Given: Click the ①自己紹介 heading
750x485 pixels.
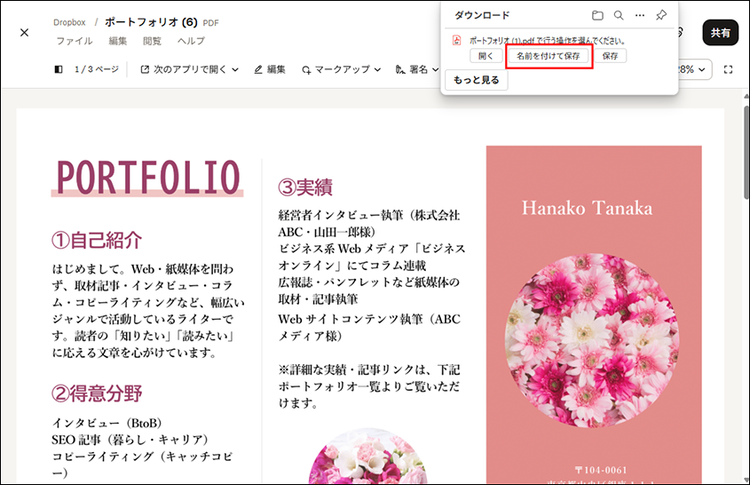Looking at the screenshot, I should [97, 240].
